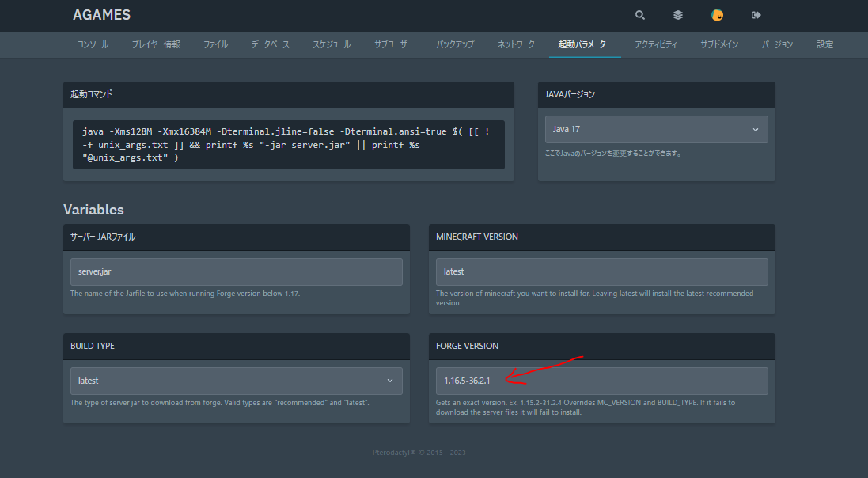Open the search magnifier icon
Screen dimensions: 868x478
(639, 15)
